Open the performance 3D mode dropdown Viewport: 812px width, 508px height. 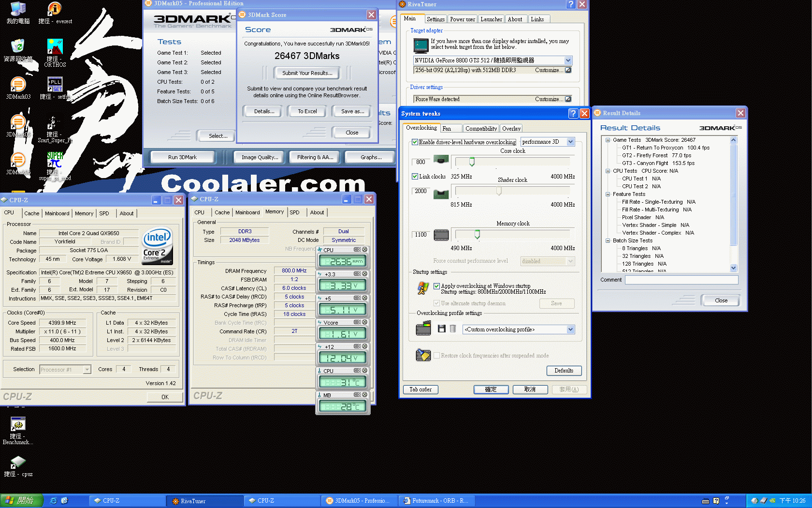570,142
